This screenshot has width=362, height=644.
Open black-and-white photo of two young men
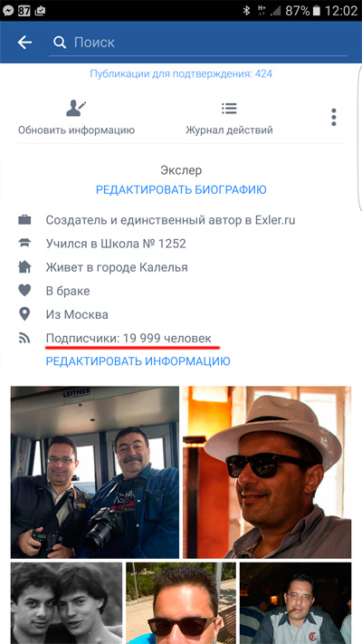pos(66,603)
